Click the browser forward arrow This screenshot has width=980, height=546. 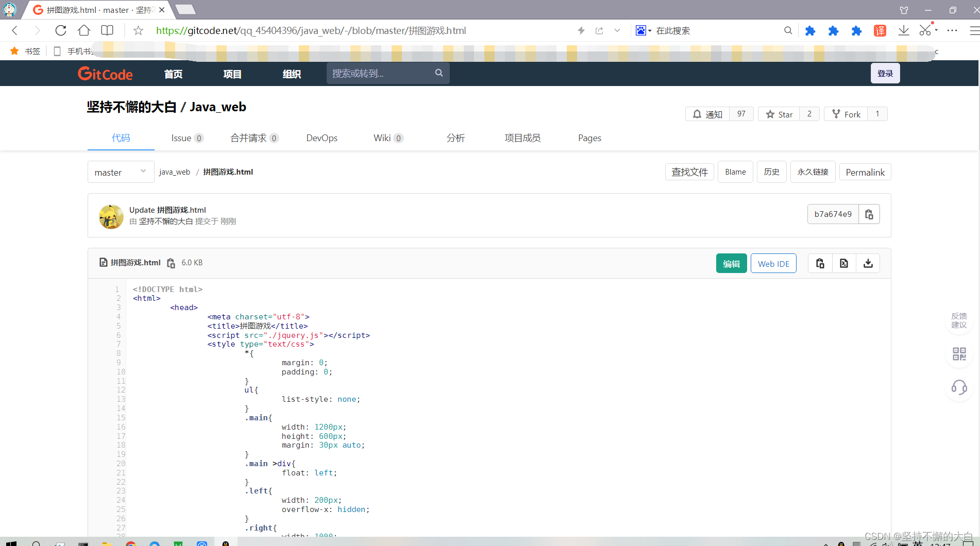point(37,30)
